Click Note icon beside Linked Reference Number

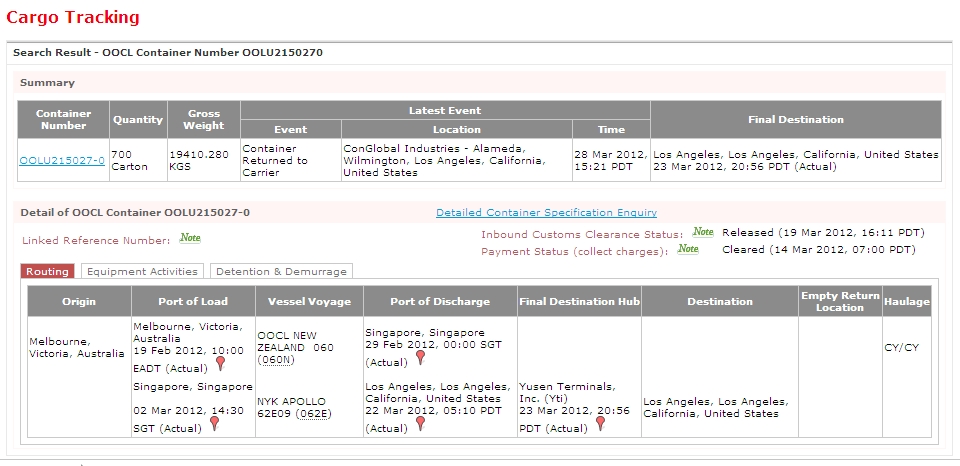190,238
